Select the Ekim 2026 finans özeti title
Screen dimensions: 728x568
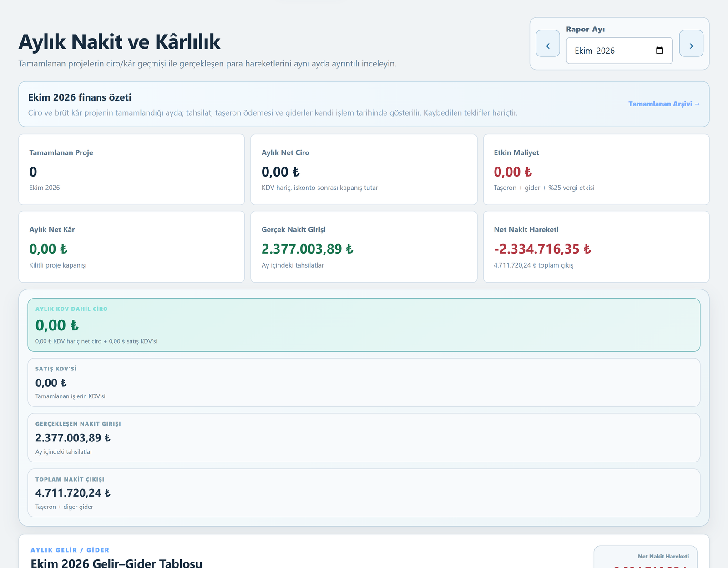80,97
